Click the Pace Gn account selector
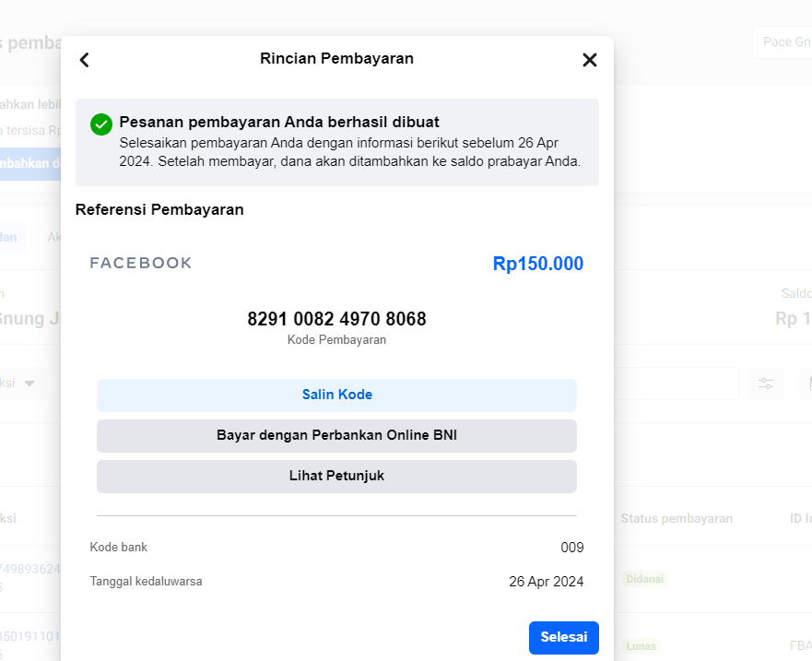This screenshot has height=661, width=812. point(783,42)
